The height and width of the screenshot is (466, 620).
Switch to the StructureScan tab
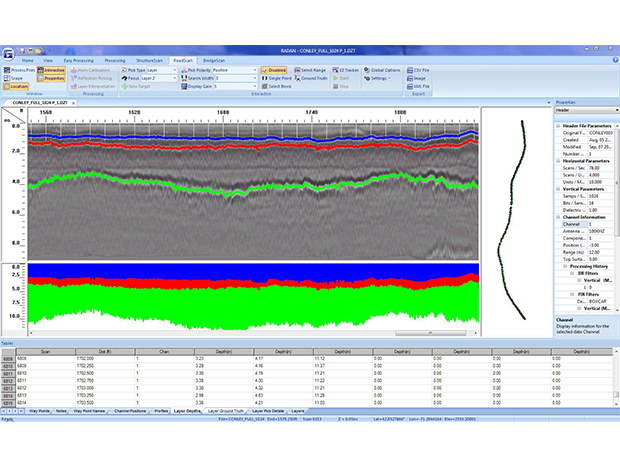point(149,60)
